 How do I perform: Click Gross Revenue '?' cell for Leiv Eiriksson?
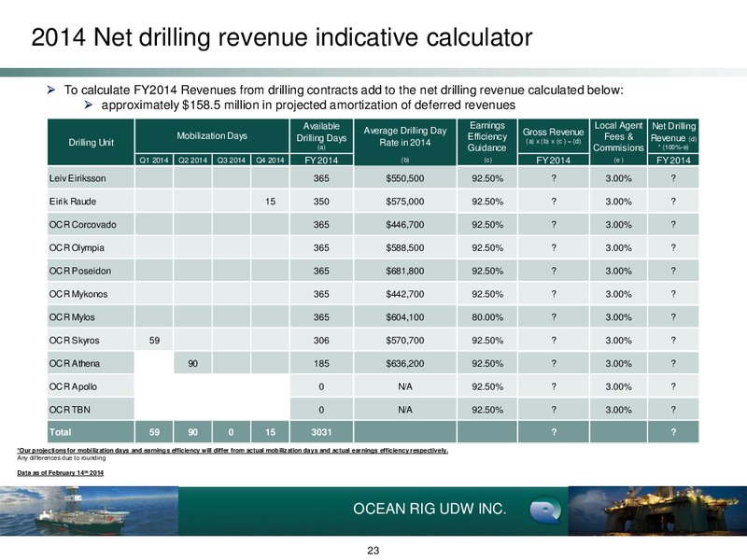(x=553, y=178)
